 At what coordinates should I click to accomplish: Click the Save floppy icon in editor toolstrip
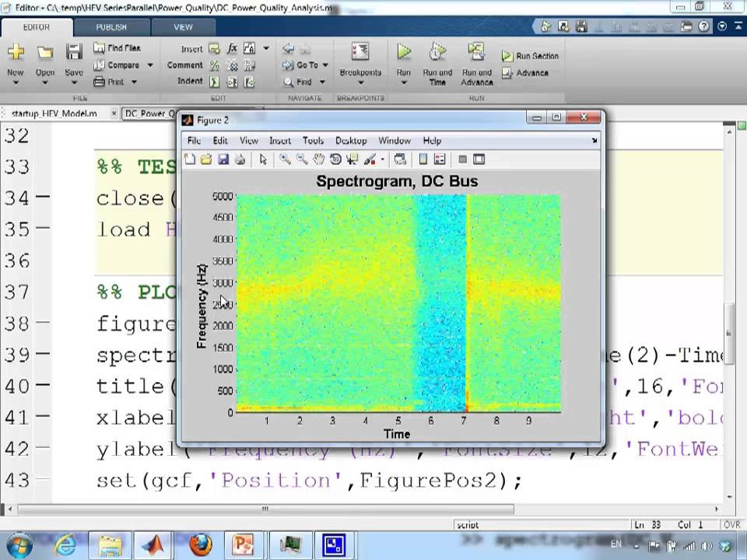click(74, 51)
